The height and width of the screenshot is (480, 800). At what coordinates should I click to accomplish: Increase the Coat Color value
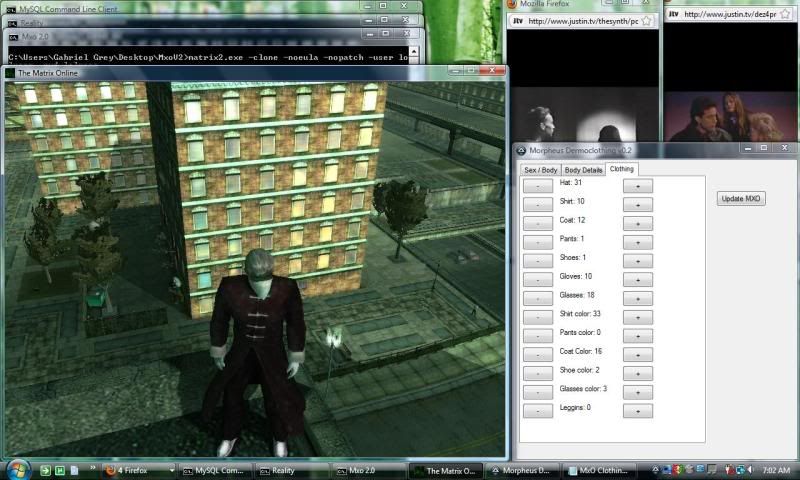point(638,355)
